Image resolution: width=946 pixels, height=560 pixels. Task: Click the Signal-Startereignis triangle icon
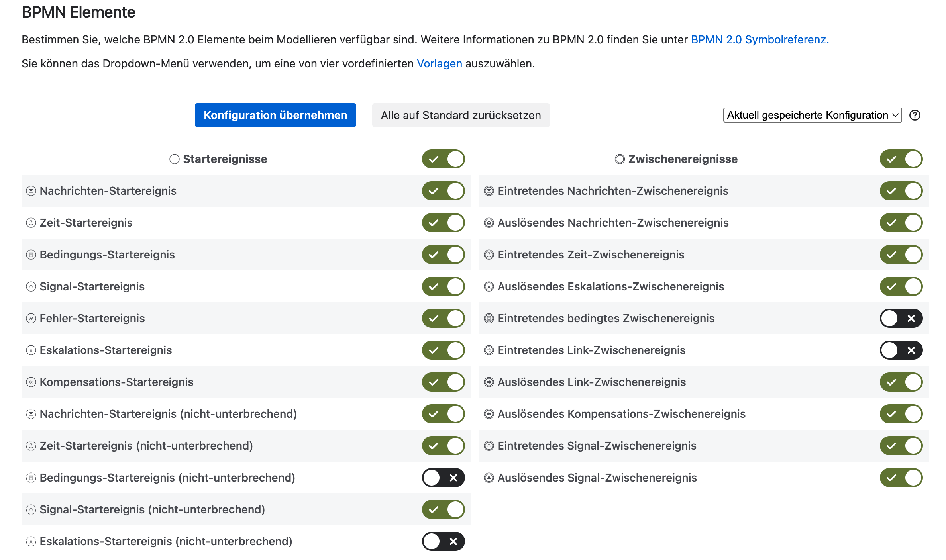31,286
